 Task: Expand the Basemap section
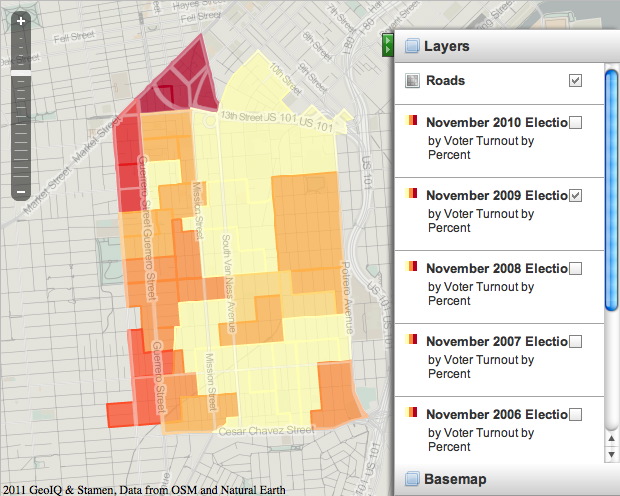coord(455,479)
